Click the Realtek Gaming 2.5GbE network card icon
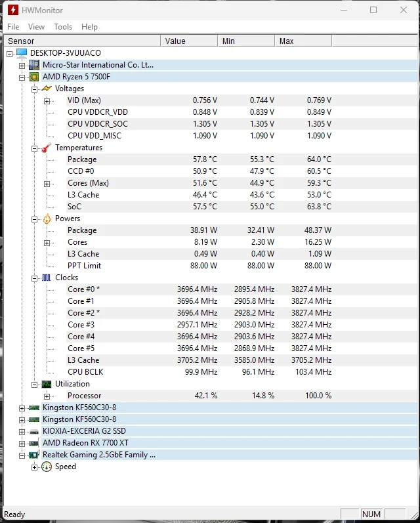 33,455
